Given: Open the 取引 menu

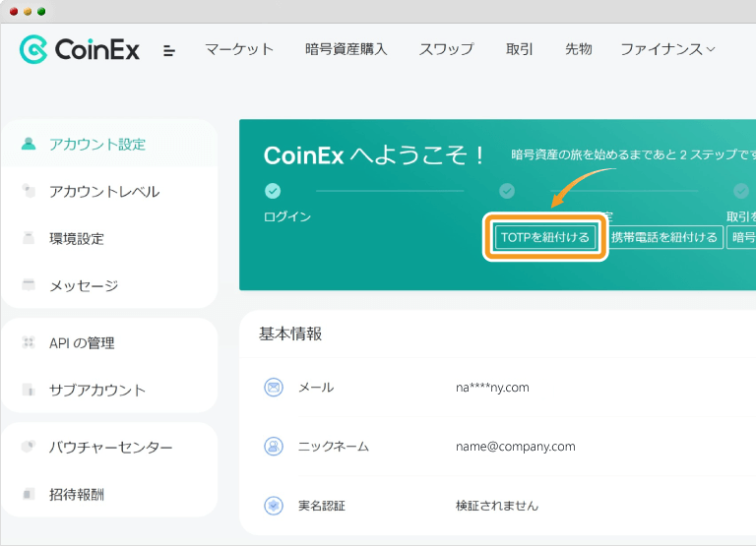Looking at the screenshot, I should click(x=520, y=49).
